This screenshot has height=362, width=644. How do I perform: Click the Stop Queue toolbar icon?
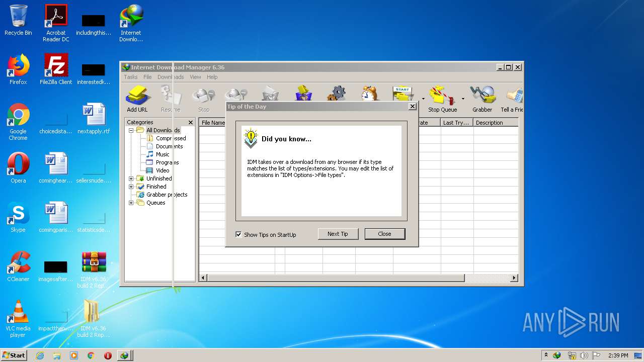point(442,99)
